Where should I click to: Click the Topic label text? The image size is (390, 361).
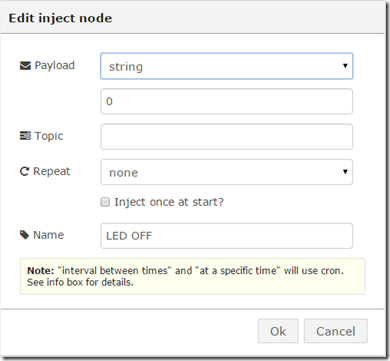click(x=49, y=136)
